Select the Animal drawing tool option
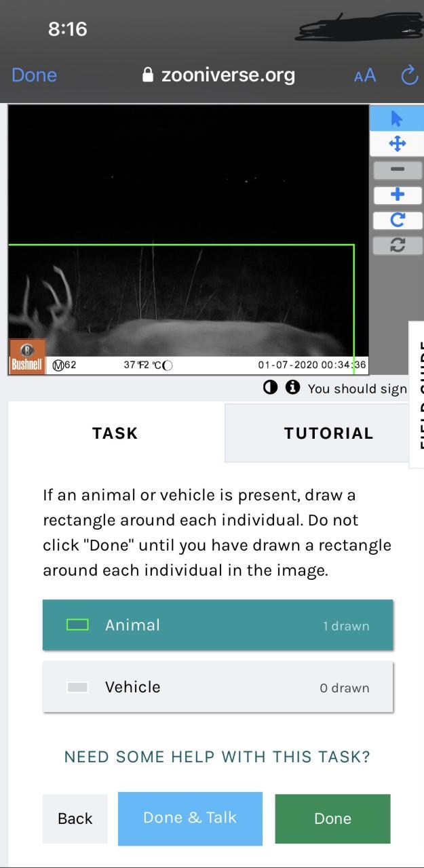The image size is (424, 868). click(218, 625)
